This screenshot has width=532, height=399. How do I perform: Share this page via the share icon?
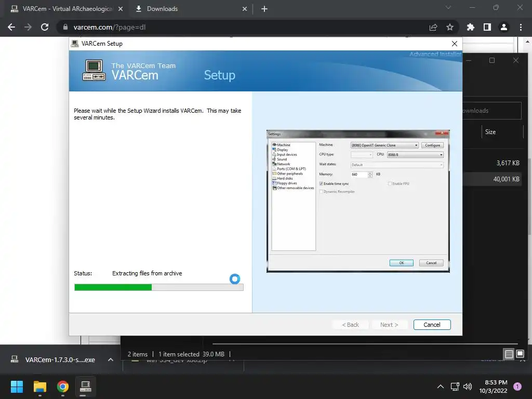(x=433, y=27)
